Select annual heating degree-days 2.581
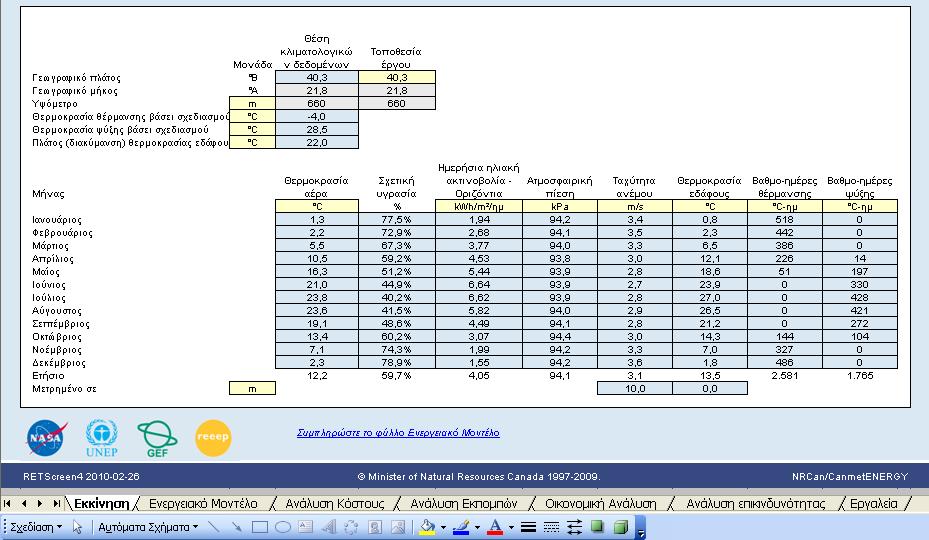The height and width of the screenshot is (540, 929). (x=784, y=376)
